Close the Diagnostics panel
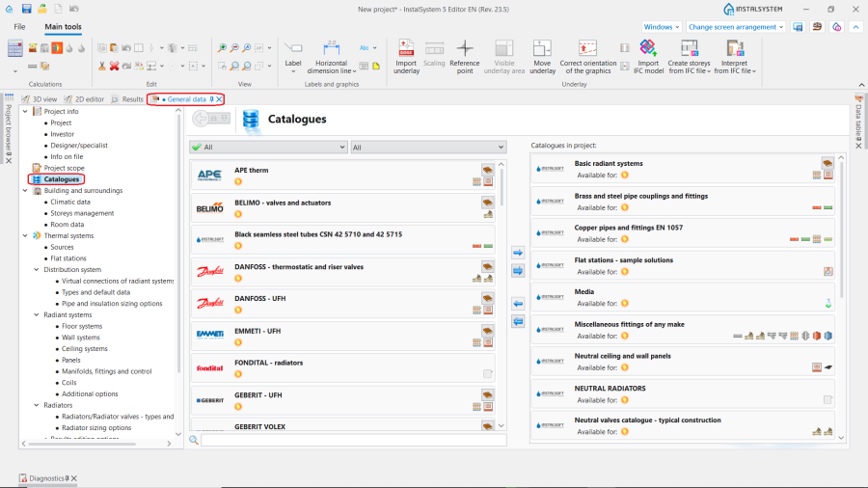Image resolution: width=868 pixels, height=488 pixels. pyautogui.click(x=74, y=478)
